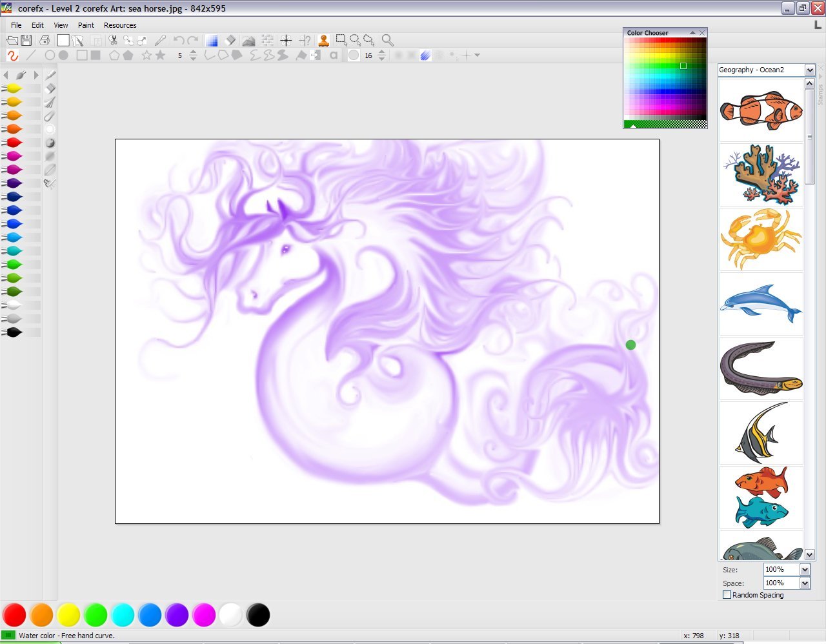The image size is (826, 644).
Task: Open the Resources menu
Action: pyautogui.click(x=120, y=25)
